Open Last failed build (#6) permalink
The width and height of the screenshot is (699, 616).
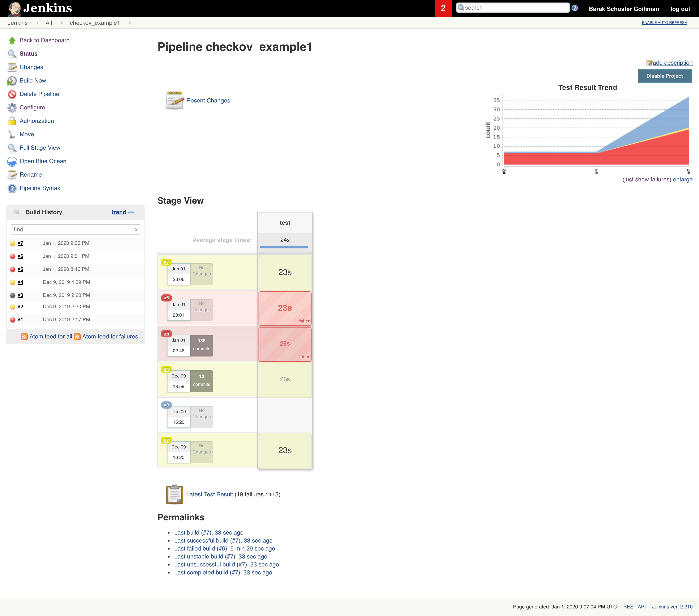pos(224,549)
